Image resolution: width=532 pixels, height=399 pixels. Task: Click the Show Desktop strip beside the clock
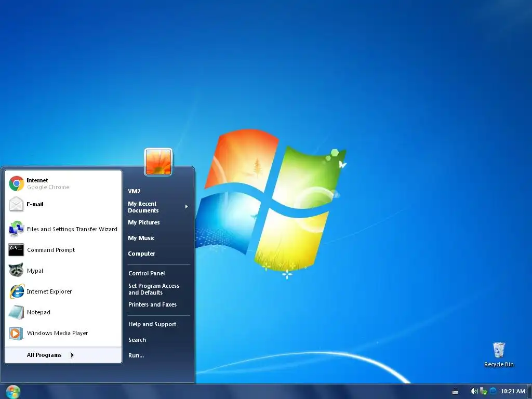529,392
